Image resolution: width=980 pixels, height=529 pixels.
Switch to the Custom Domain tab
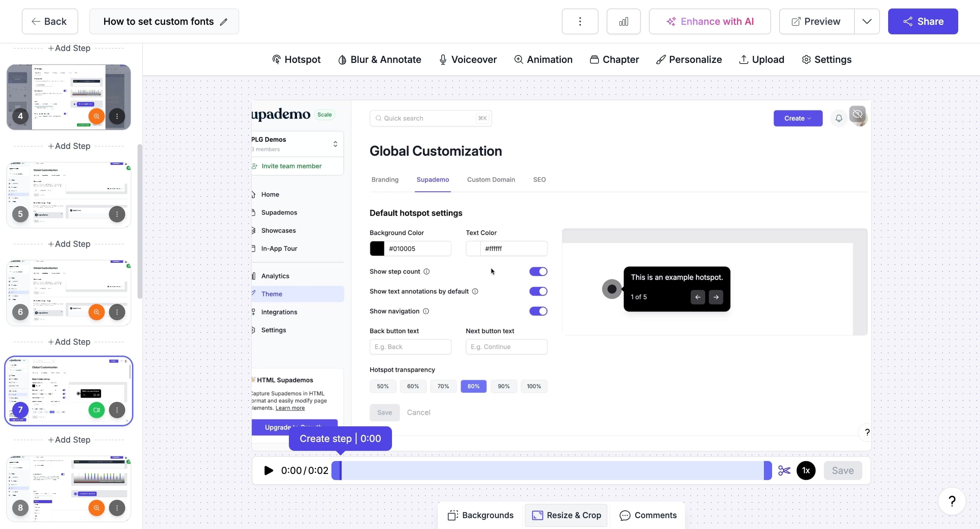click(x=491, y=180)
